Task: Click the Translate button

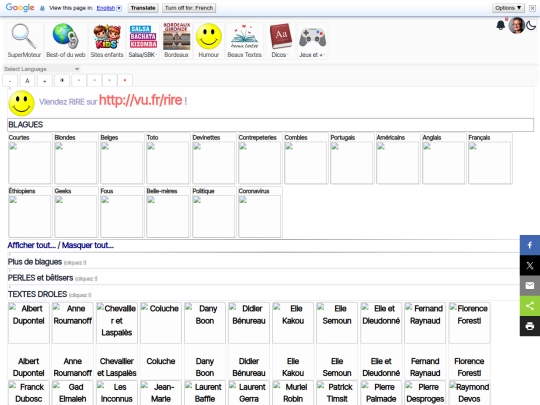Action: (x=143, y=8)
